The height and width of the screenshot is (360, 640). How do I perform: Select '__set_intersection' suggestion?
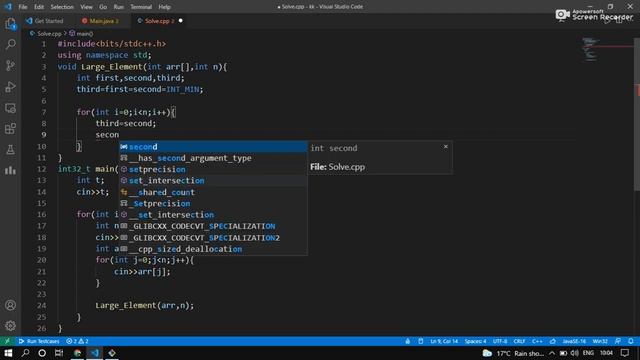pyautogui.click(x=213, y=215)
